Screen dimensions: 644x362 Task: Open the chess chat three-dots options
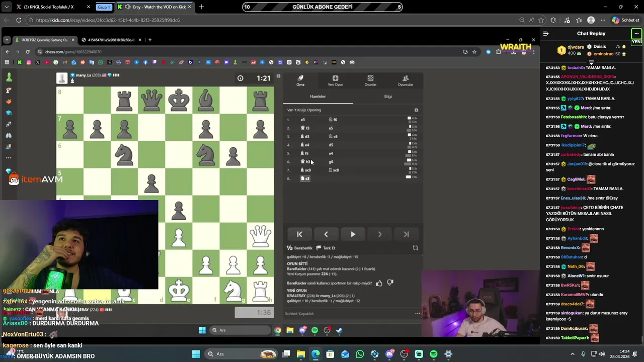click(x=417, y=313)
